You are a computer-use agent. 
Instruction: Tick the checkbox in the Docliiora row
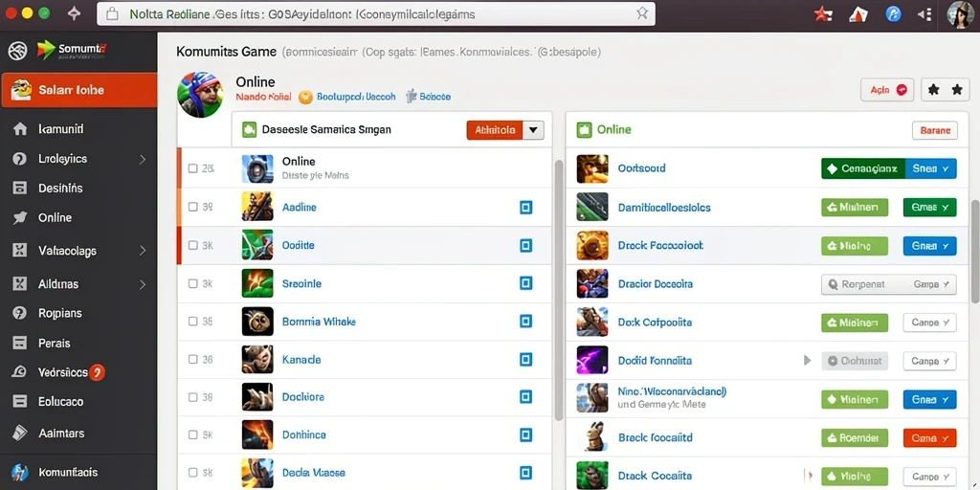[193, 397]
